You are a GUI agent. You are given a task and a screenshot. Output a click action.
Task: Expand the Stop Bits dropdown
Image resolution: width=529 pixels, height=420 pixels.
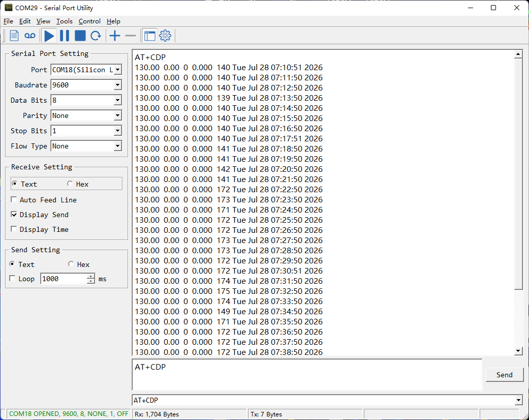[x=117, y=131]
